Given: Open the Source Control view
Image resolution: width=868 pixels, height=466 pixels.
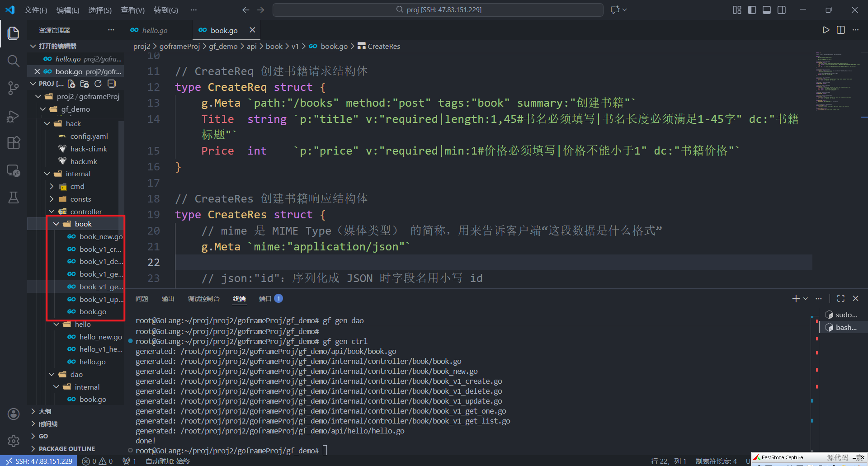Looking at the screenshot, I should 14,88.
